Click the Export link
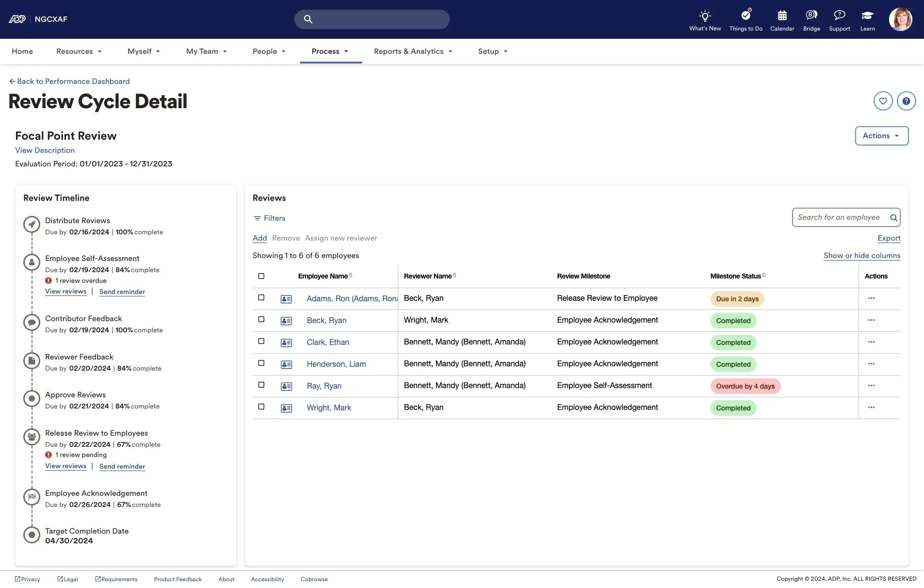924x588 pixels. (889, 238)
